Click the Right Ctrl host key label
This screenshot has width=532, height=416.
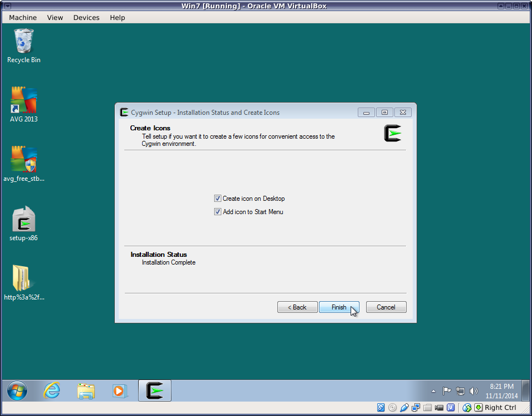click(x=500, y=408)
